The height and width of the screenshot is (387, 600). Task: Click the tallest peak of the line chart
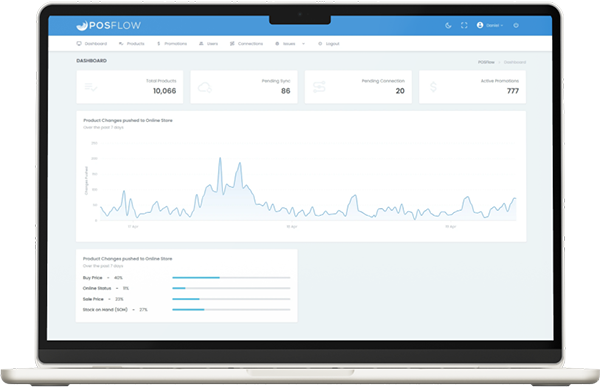coord(220,158)
